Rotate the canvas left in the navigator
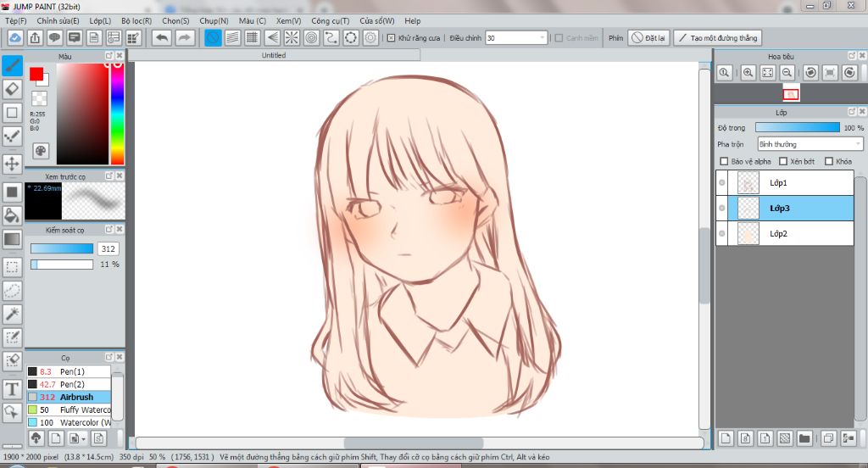The width and height of the screenshot is (868, 468). [811, 73]
